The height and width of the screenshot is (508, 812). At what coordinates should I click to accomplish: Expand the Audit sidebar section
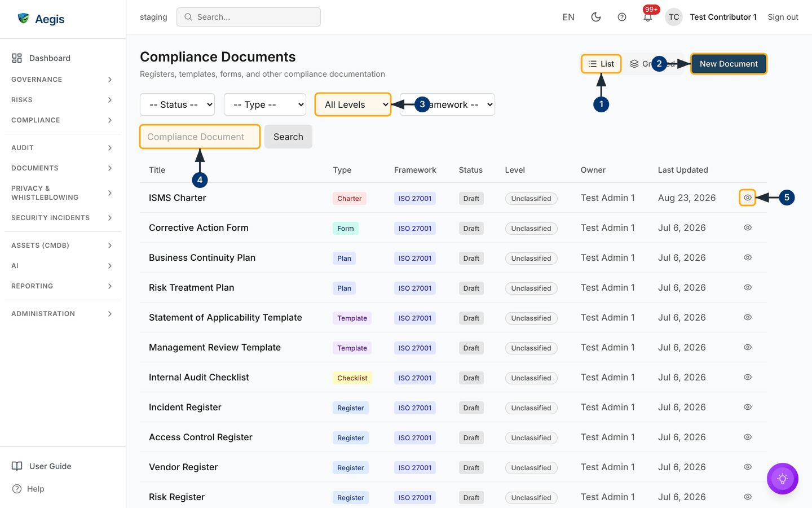[x=63, y=148]
